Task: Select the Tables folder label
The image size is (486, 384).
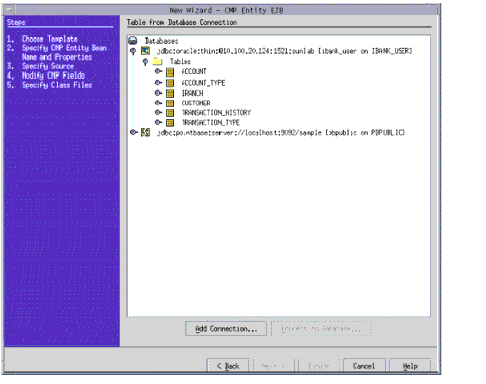Action: (x=180, y=62)
